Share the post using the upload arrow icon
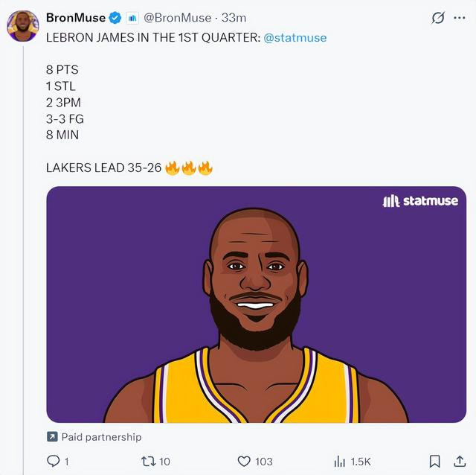 pyautogui.click(x=460, y=462)
